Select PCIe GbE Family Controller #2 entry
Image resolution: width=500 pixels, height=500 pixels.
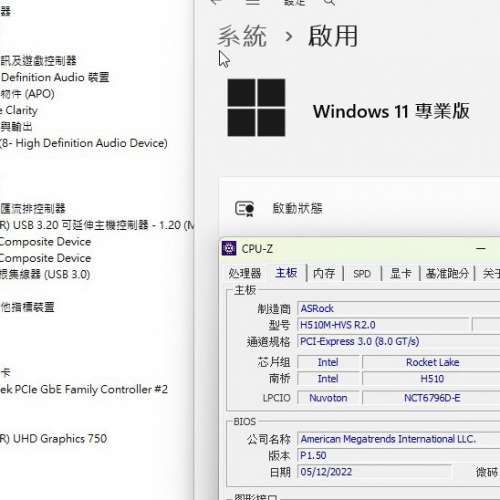click(x=84, y=389)
